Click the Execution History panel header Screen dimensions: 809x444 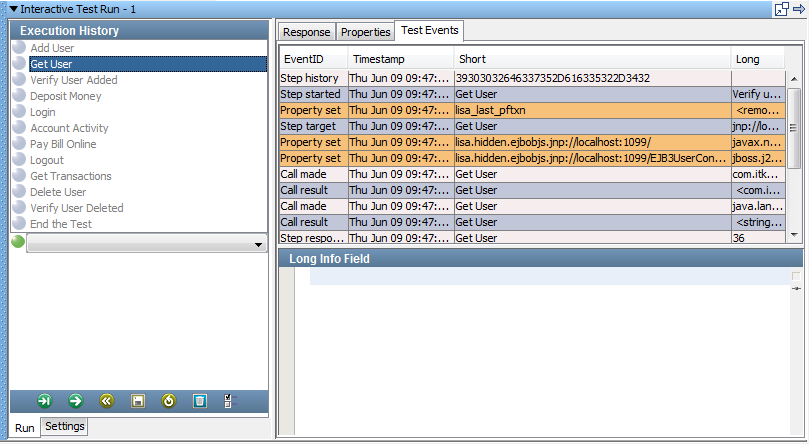tap(139, 30)
